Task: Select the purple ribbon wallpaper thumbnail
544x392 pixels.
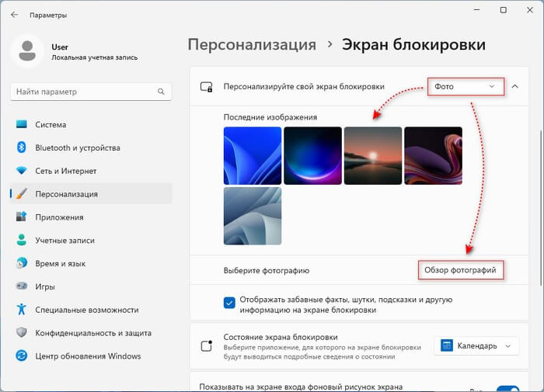Action: 433,155
